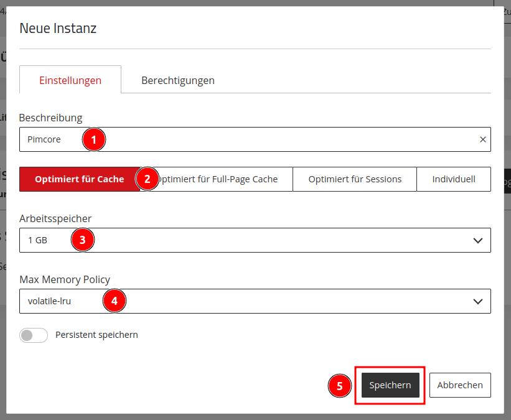
Task: Choose Optimiert für Full-Page Cache preset
Action: tap(217, 179)
